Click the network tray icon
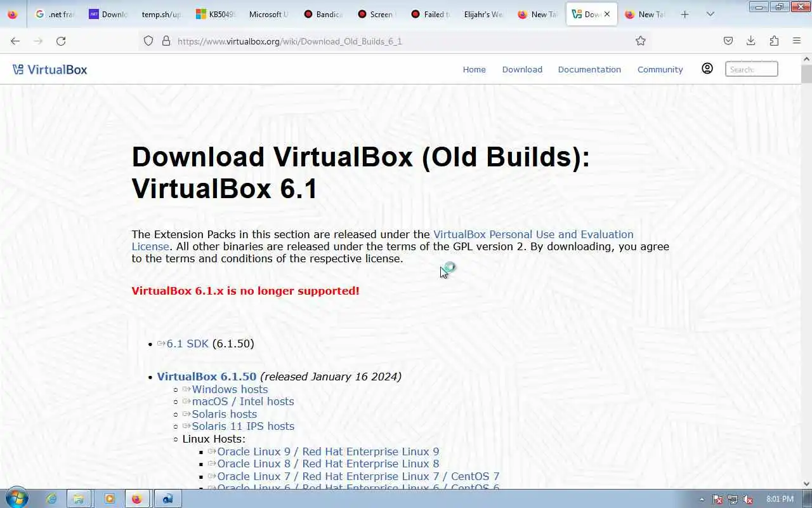 tap(733, 499)
